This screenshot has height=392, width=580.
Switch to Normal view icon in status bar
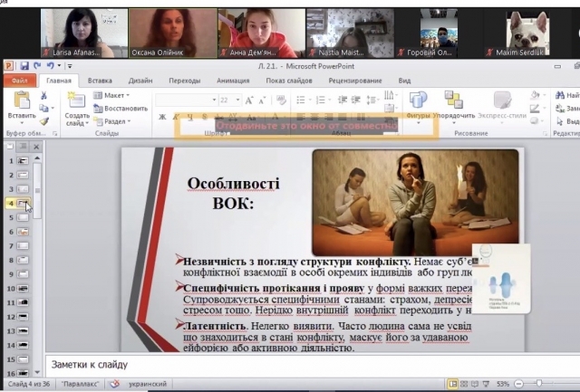click(453, 384)
